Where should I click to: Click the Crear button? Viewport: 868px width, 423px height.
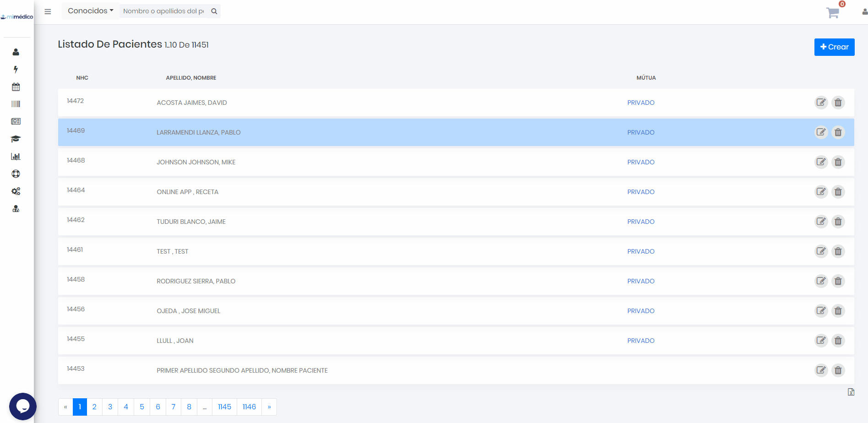point(834,47)
